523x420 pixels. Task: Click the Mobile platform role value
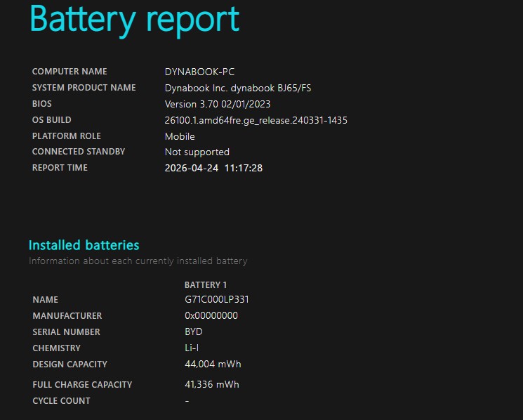click(180, 136)
